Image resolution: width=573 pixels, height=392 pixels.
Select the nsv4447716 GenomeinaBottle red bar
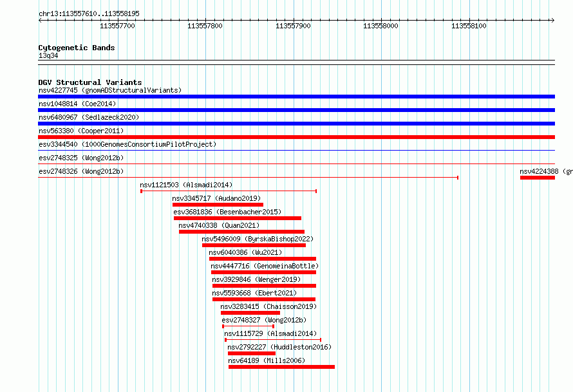tap(263, 272)
